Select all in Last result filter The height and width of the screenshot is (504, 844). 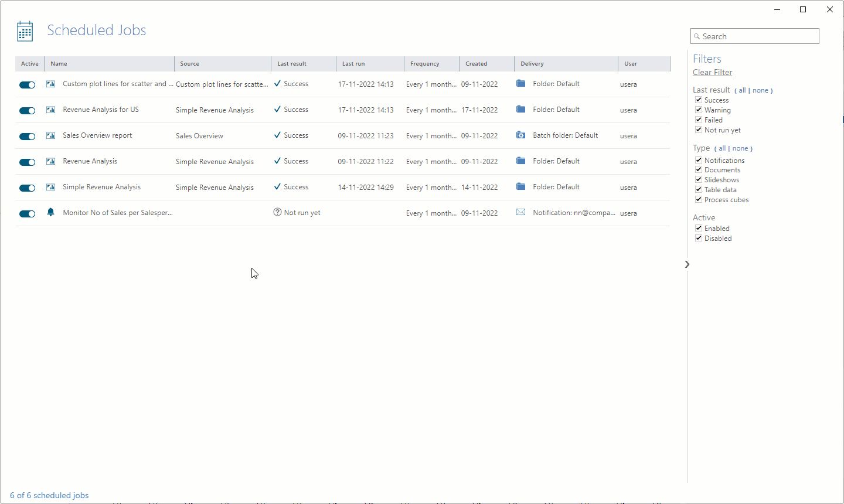[x=742, y=90]
